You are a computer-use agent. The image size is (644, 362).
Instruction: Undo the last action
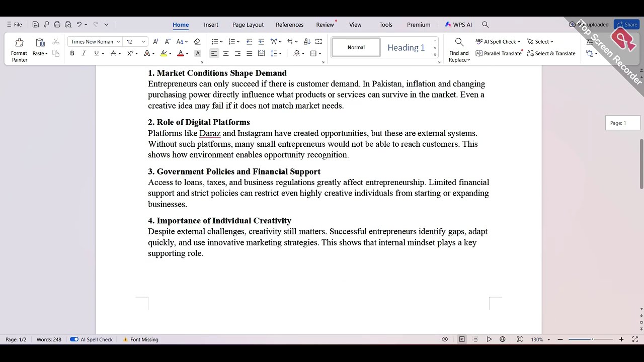pos(79,24)
